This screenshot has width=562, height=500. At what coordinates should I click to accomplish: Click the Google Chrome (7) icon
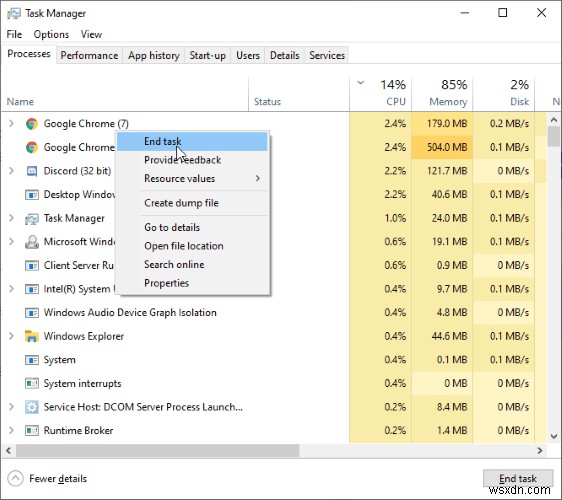tap(32, 124)
